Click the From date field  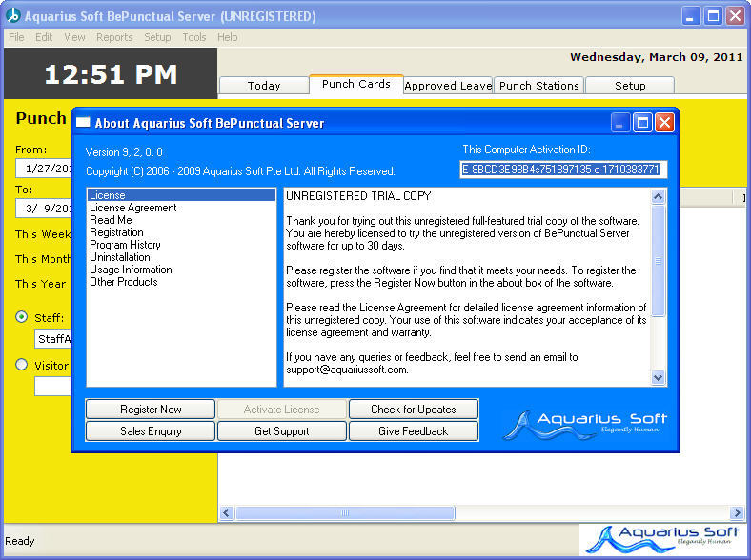tap(44, 169)
